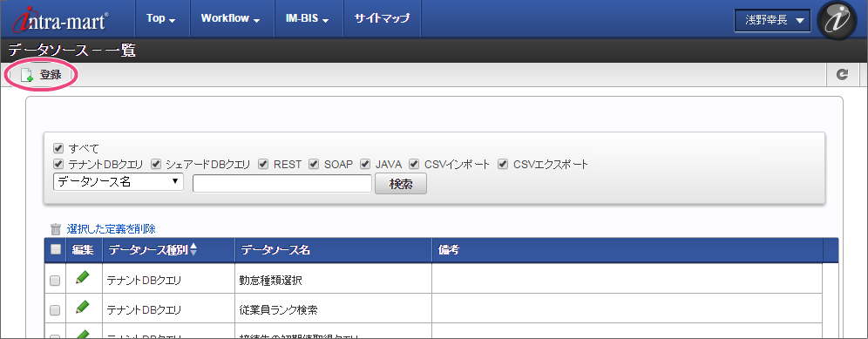Open the データソース名 search field dropdown
This screenshot has width=868, height=339.
[119, 181]
